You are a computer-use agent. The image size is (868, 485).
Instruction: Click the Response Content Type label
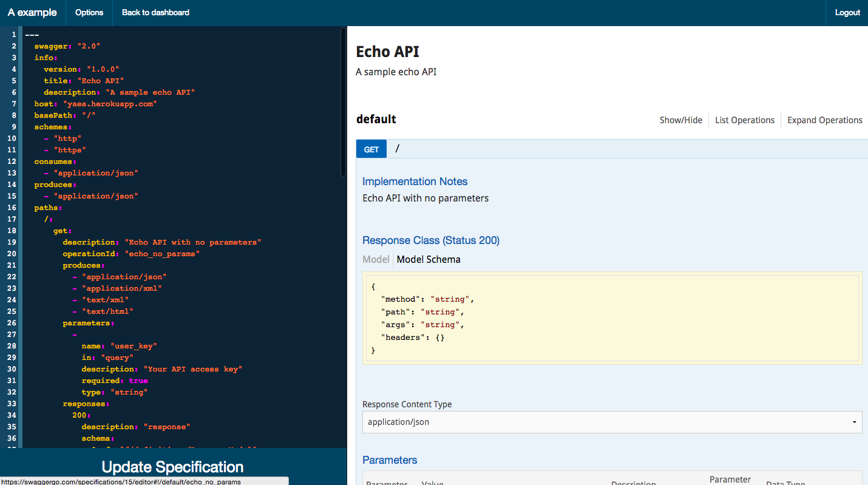[x=407, y=404]
